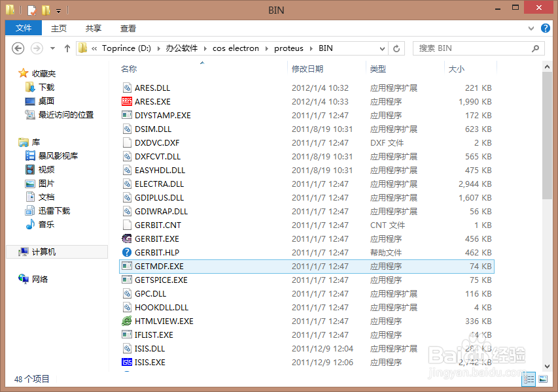Screen dimensions: 558x392
Task: Select the GDIPLUS.DLL file name
Action: (159, 197)
